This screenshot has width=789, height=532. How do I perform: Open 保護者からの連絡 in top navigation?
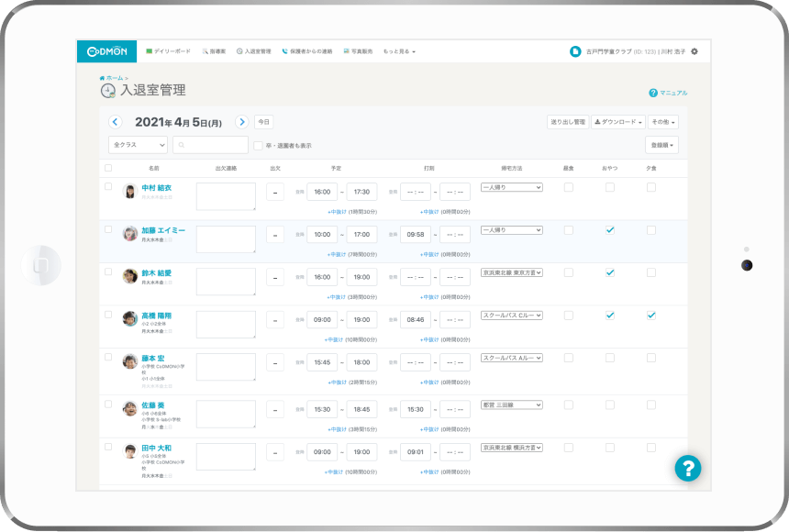[308, 51]
